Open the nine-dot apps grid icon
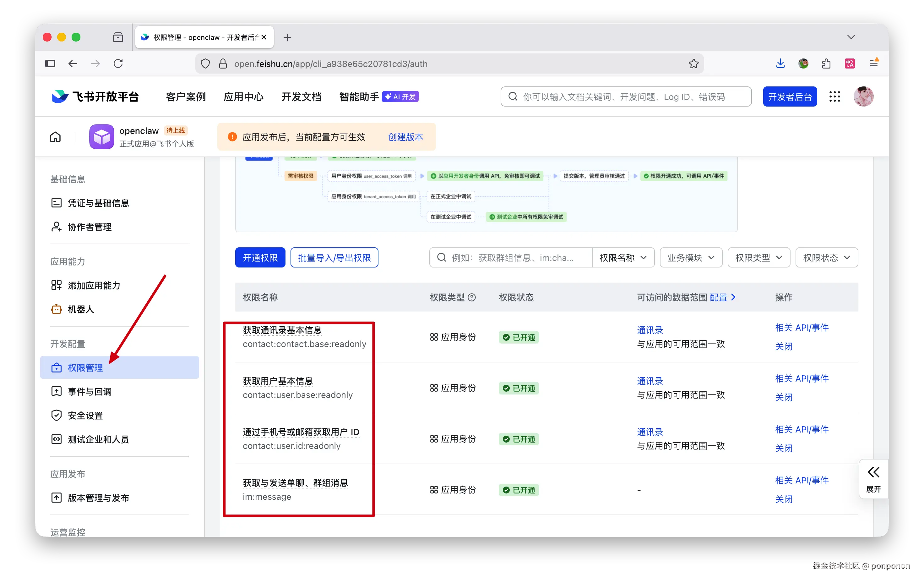924x584 pixels. [834, 96]
